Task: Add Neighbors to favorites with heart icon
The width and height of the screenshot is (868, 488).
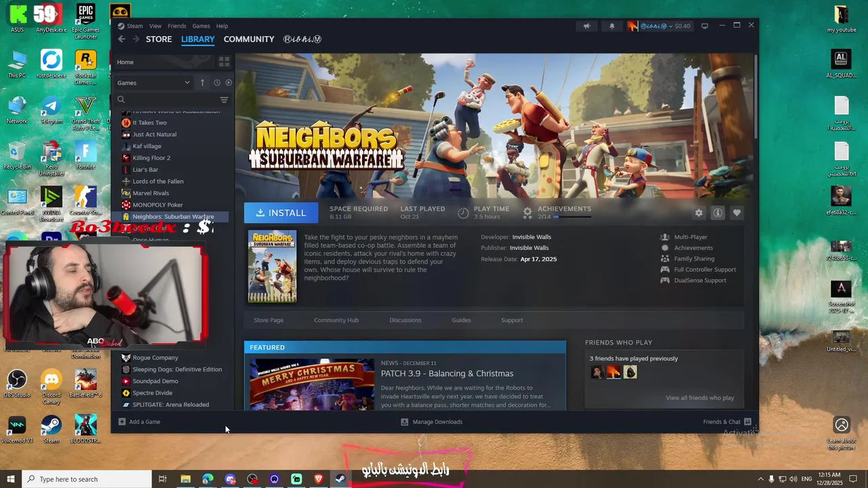Action: pos(736,213)
